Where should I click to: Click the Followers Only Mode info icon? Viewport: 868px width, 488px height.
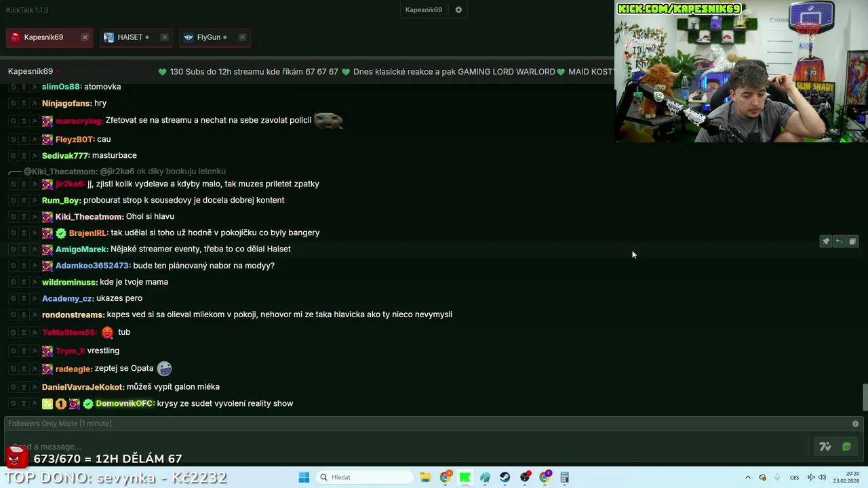point(855,424)
